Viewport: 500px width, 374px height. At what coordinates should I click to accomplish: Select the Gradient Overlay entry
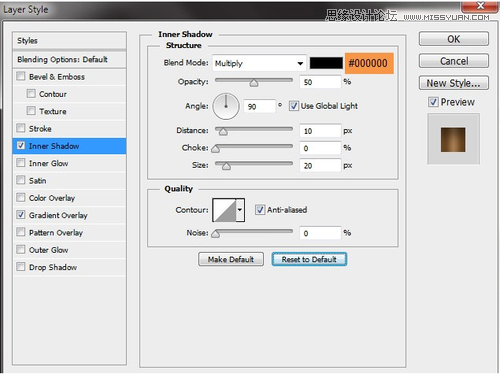(69, 215)
